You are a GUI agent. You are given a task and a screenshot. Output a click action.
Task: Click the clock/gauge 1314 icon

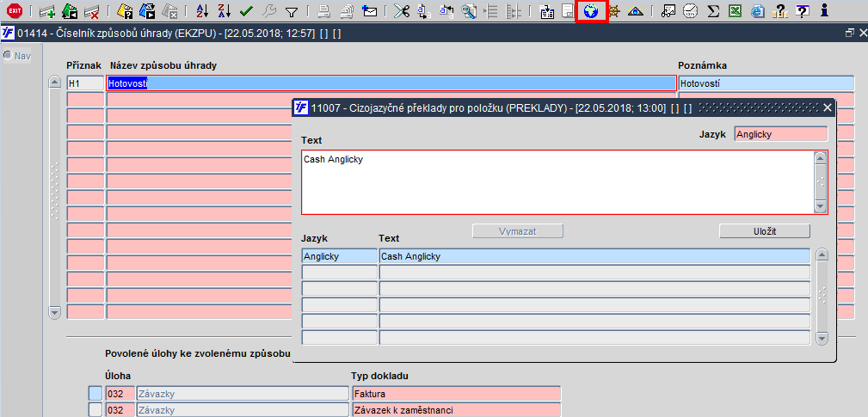(691, 11)
